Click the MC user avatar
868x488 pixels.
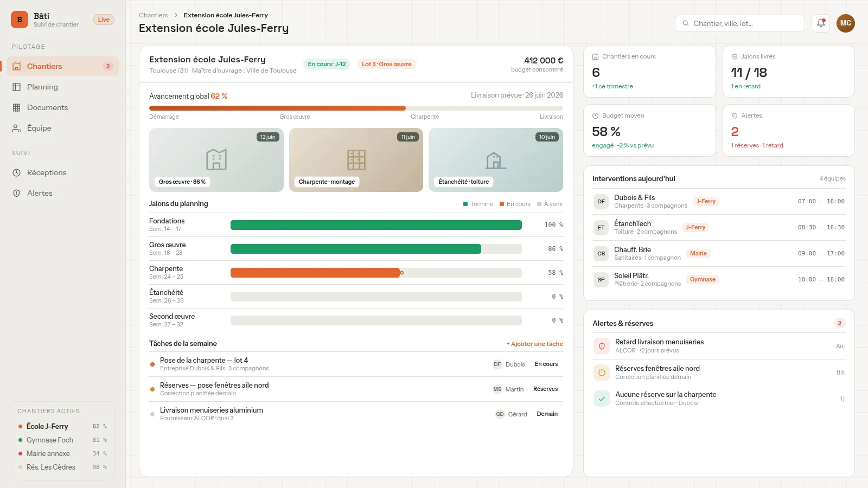coord(845,23)
